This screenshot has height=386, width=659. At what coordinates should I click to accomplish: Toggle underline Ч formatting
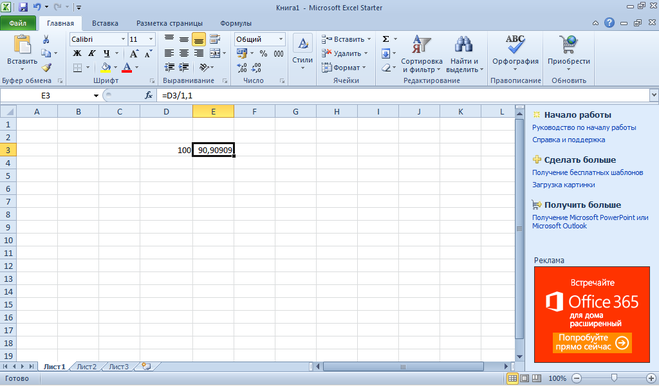(x=106, y=53)
